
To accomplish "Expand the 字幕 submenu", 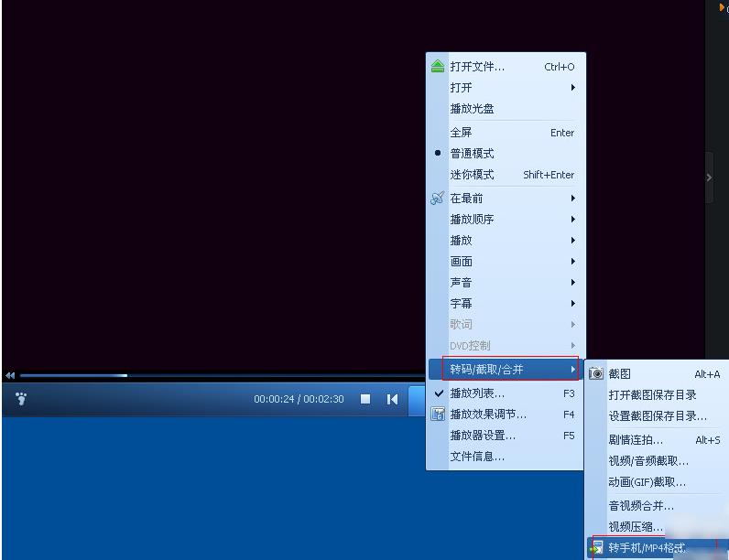I will pyautogui.click(x=506, y=303).
